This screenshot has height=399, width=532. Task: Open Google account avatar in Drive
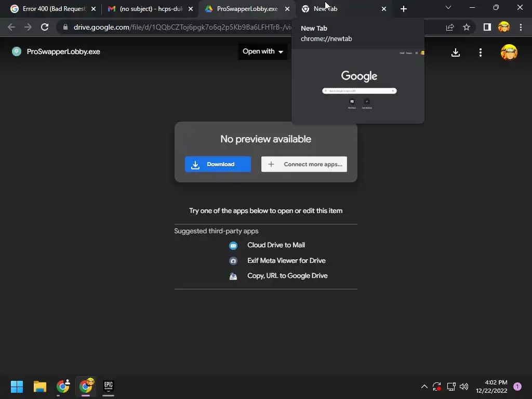509,52
